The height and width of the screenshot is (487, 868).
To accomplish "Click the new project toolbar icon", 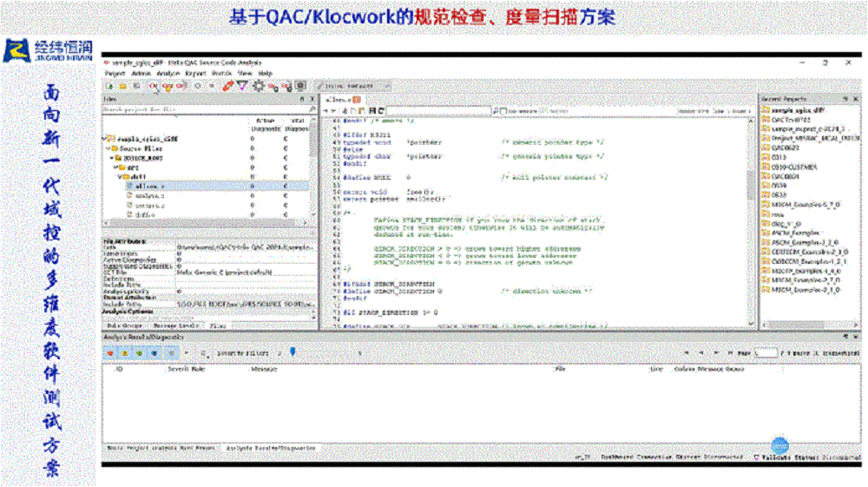I will click(x=110, y=86).
